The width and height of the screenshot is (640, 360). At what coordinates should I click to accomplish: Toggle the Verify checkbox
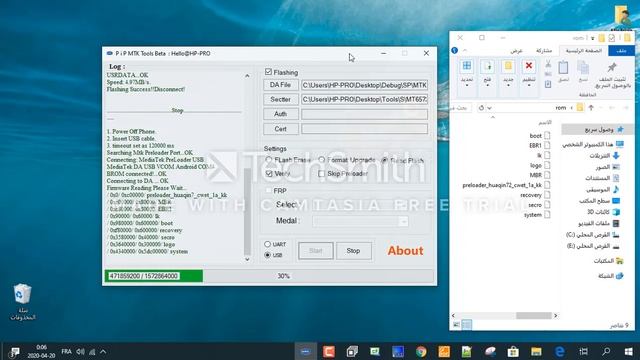pos(269,173)
